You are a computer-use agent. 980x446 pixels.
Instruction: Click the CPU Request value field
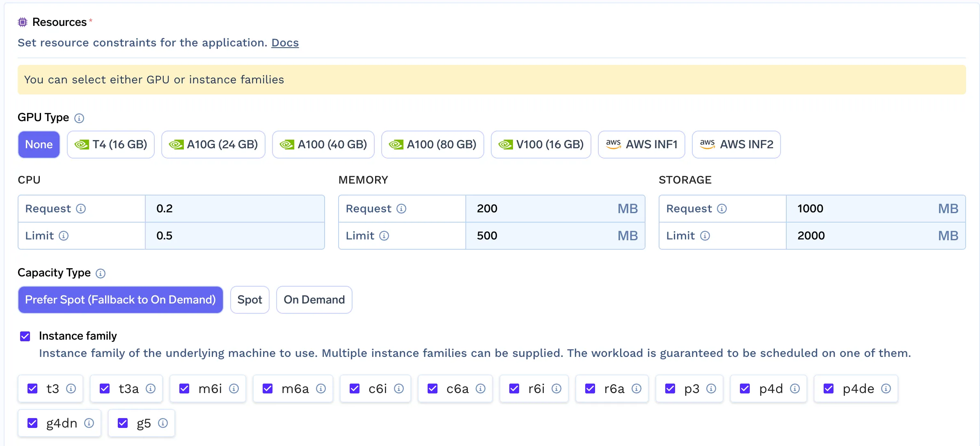234,209
